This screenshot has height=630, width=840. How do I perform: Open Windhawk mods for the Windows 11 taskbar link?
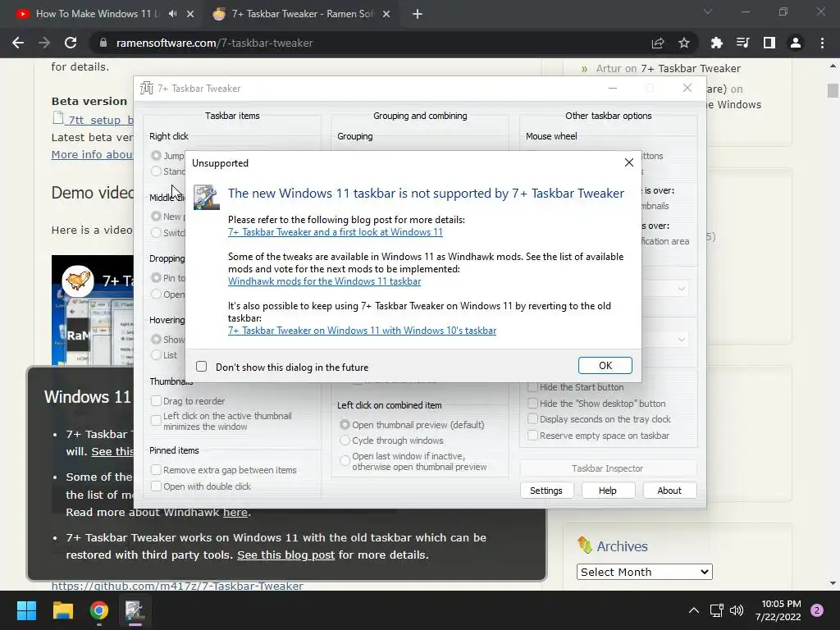pos(324,281)
